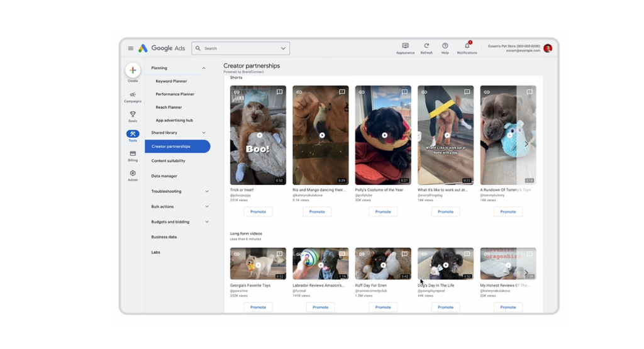Open the Appearance settings icon

tap(405, 46)
